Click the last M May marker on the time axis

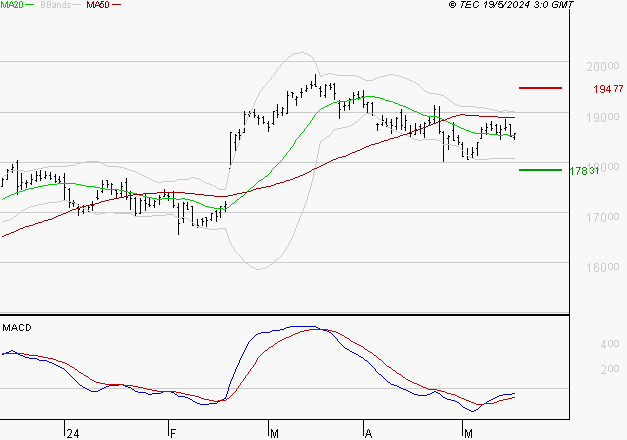point(468,434)
